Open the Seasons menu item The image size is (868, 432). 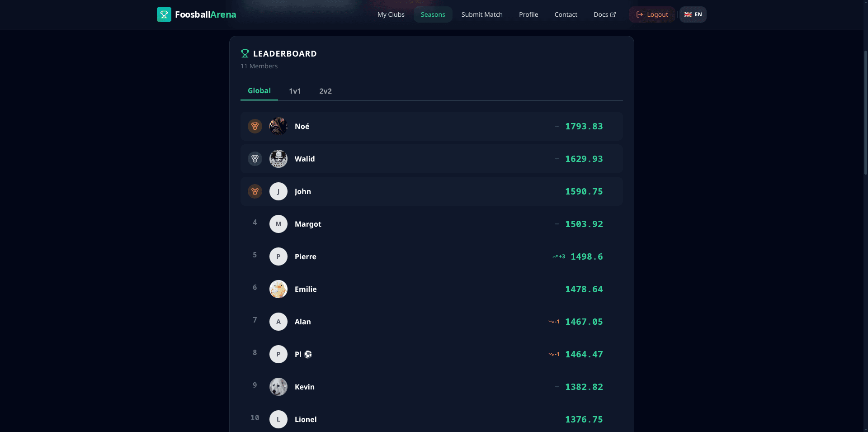[433, 14]
